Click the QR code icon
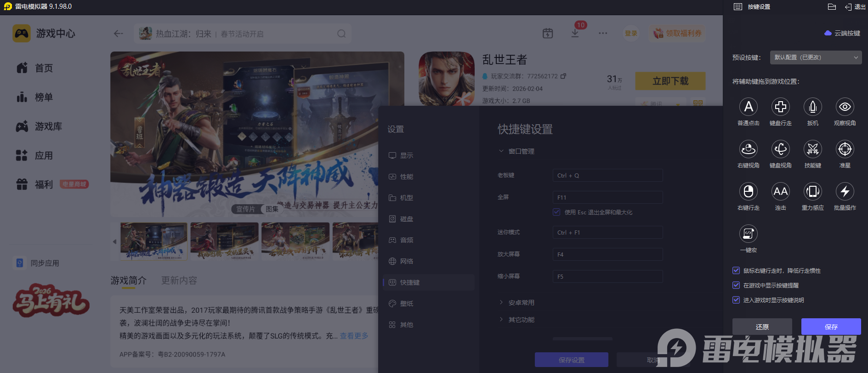This screenshot has height=373, width=868. 698,103
